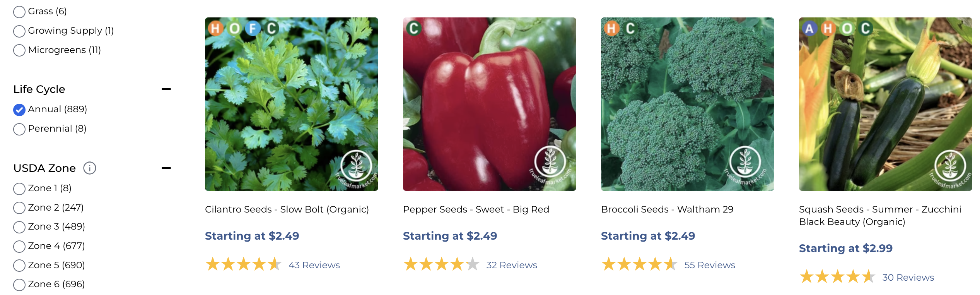
Task: Collapse the USDA Zone filter section
Action: click(166, 168)
